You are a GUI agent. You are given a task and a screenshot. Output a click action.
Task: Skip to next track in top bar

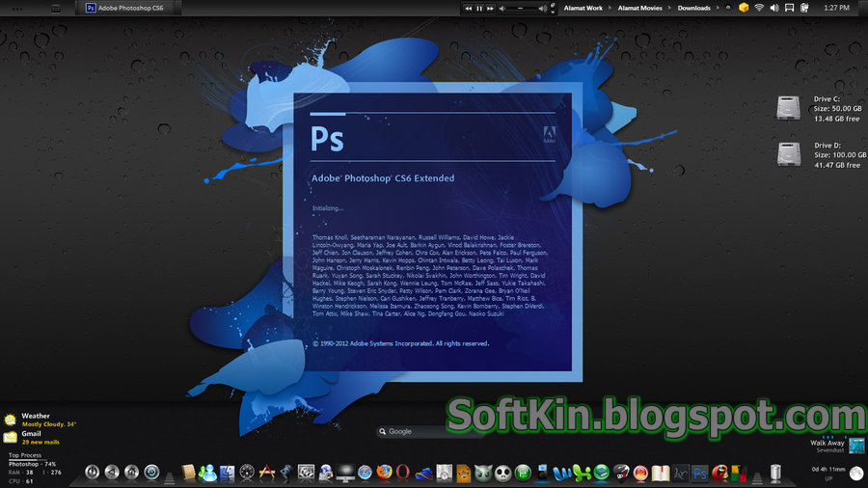pyautogui.click(x=491, y=9)
